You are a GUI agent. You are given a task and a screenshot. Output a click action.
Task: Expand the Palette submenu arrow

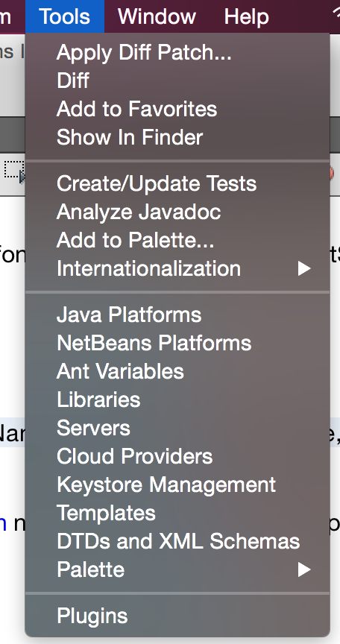(304, 569)
